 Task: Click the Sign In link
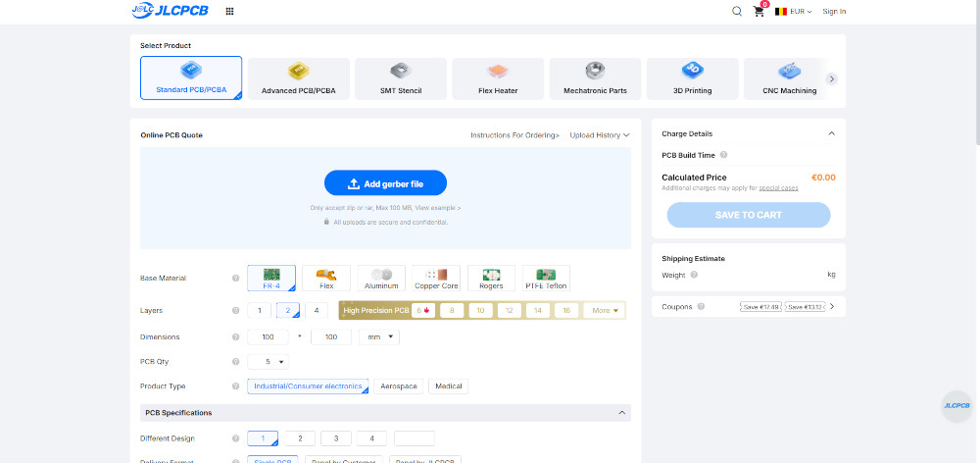click(834, 11)
